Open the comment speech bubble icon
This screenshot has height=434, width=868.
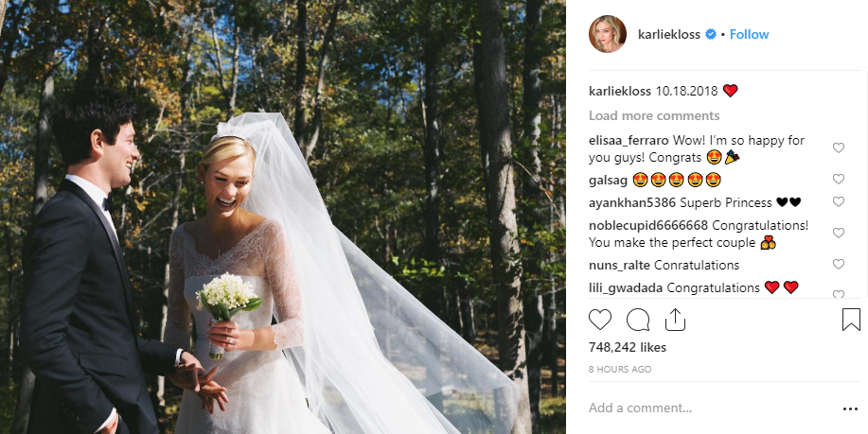(x=638, y=320)
